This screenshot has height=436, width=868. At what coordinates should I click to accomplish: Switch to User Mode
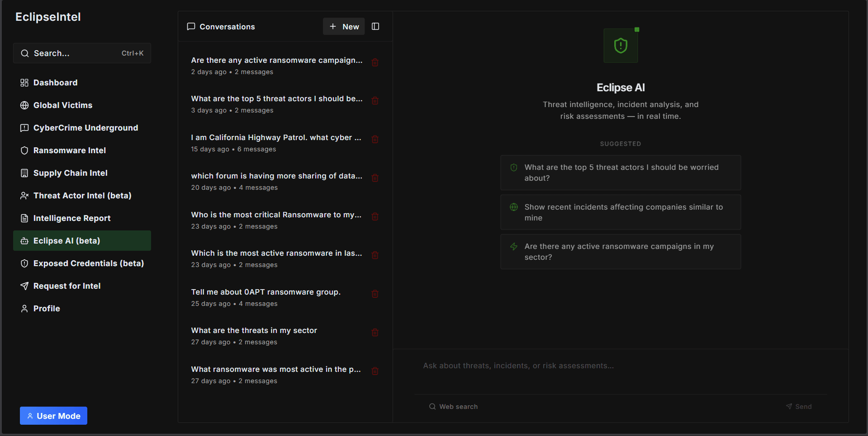[53, 416]
